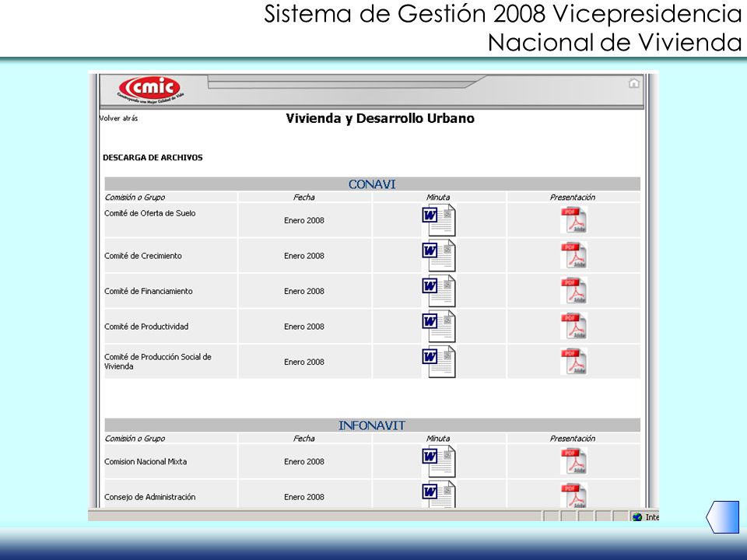Click Enero 2008 date for Comité de Productividad
747x560 pixels.
click(304, 327)
